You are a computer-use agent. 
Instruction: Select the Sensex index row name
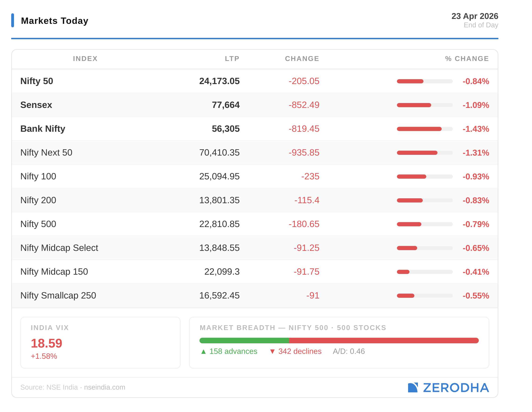pos(36,105)
